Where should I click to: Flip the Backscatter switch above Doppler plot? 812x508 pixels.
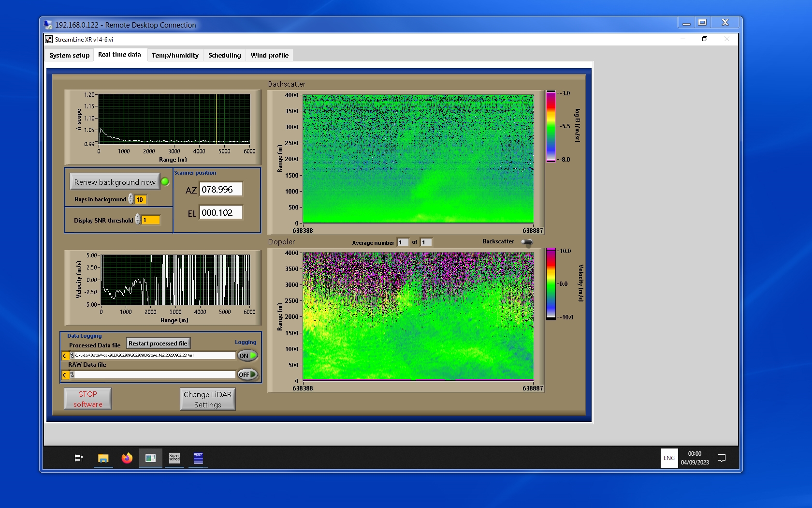point(527,242)
